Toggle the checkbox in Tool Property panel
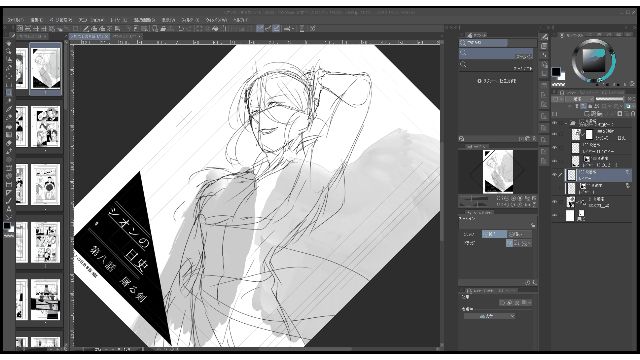The height and width of the screenshot is (360, 640). point(509,243)
